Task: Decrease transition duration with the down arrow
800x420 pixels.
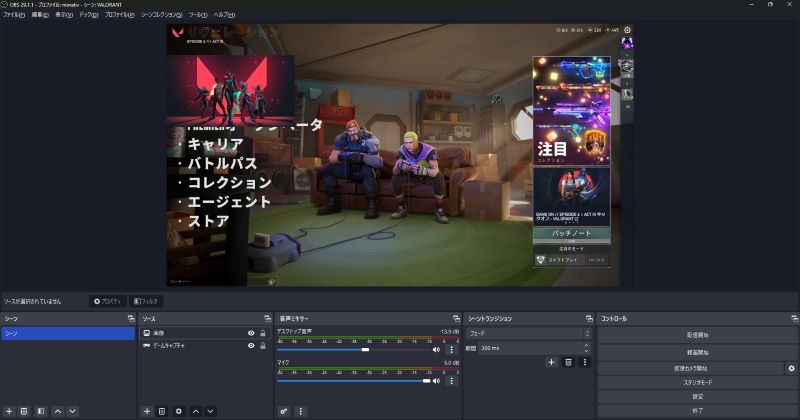Action: (x=587, y=351)
